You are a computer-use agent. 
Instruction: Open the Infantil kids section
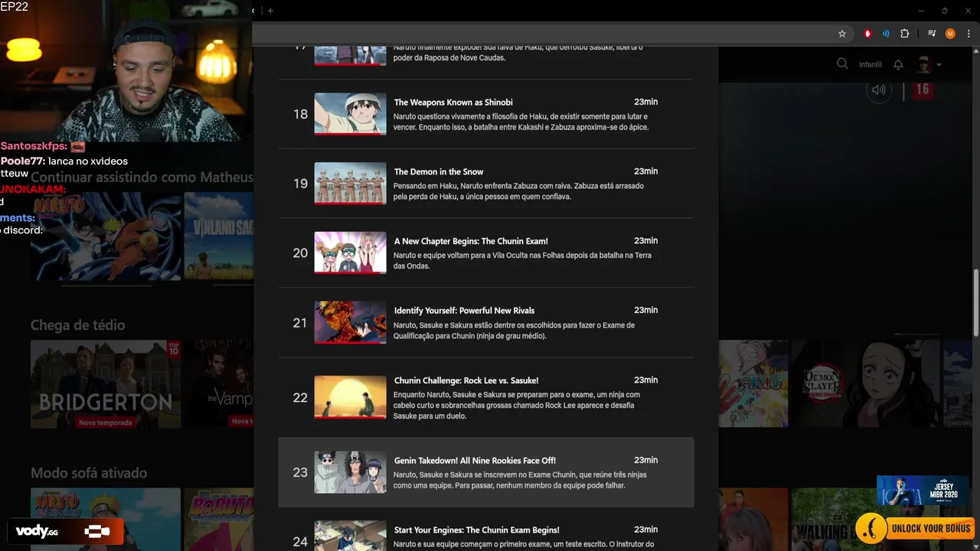(x=870, y=65)
